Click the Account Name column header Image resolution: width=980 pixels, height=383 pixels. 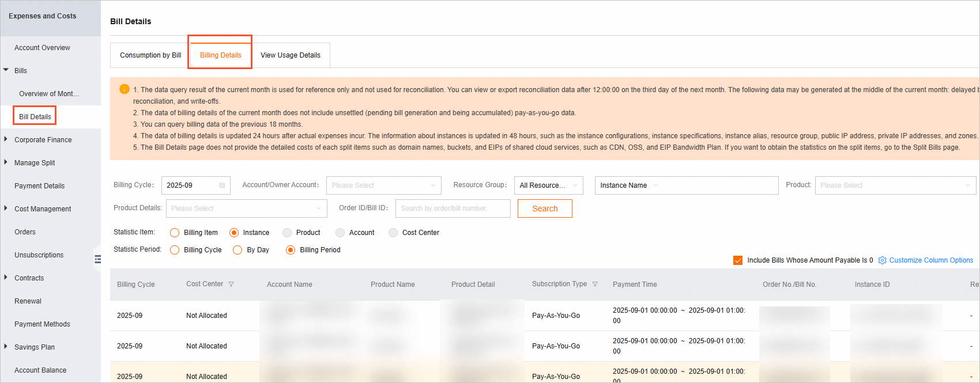pyautogui.click(x=289, y=285)
